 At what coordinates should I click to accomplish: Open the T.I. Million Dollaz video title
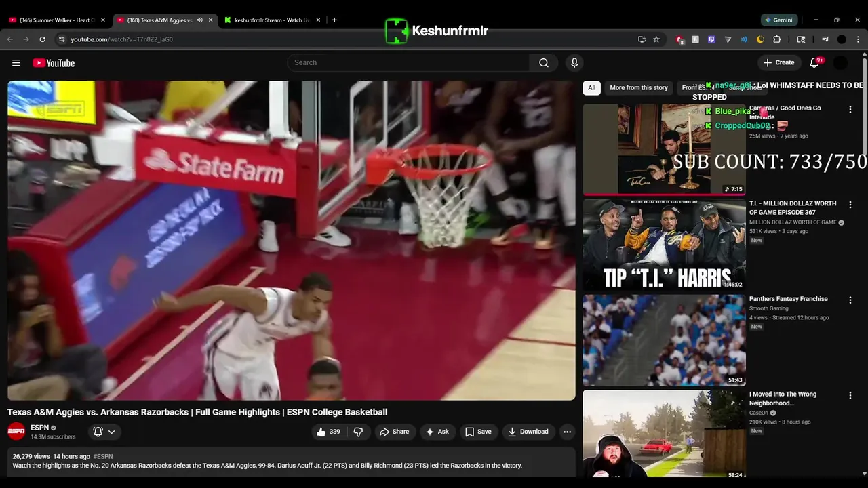pos(793,208)
